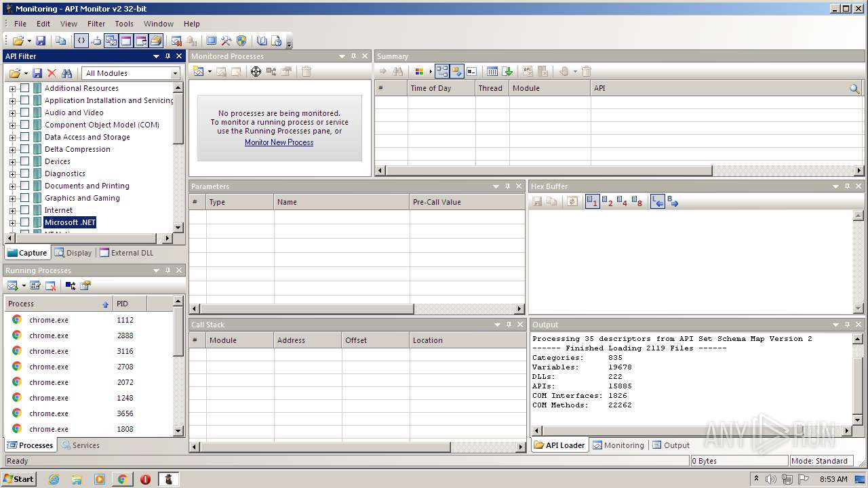
Task: Select the 1-byte grouping icon in Hex Buffer
Action: click(x=592, y=201)
